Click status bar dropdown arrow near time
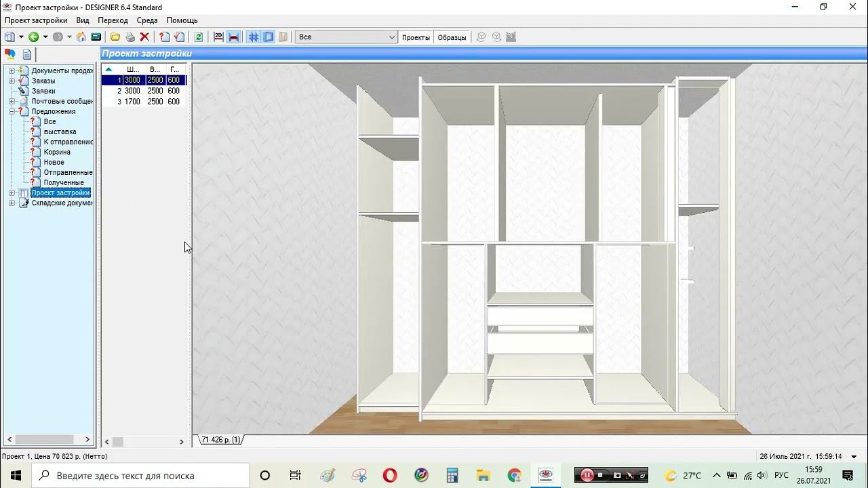Viewport: 868px width, 488px height. click(x=854, y=456)
